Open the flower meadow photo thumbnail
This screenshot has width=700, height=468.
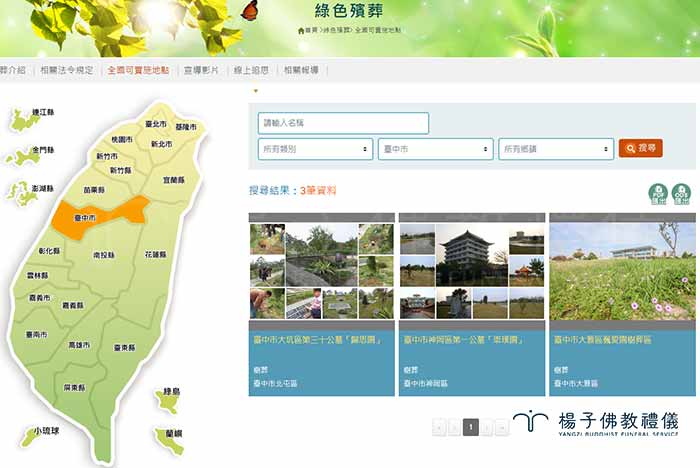coord(622,271)
